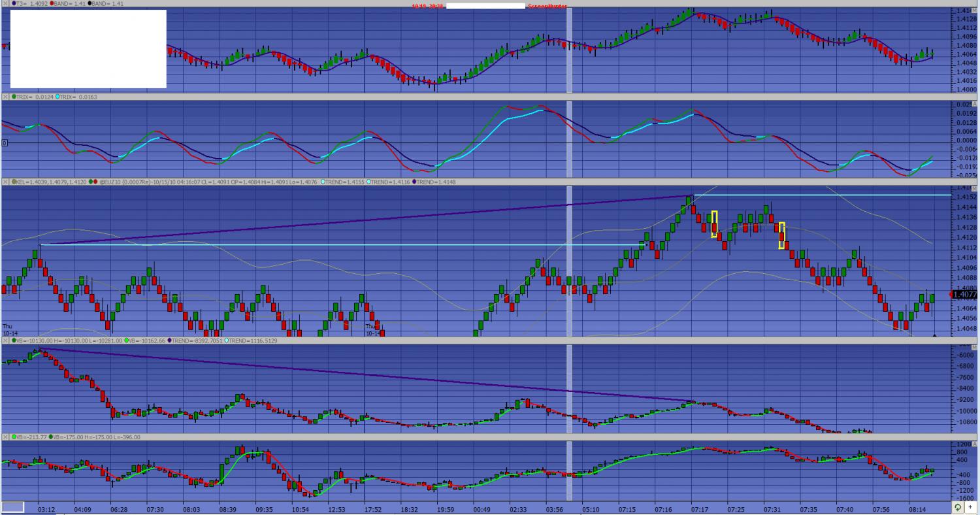Click the 10:54 time axis label
980x515 pixels.
tap(300, 509)
